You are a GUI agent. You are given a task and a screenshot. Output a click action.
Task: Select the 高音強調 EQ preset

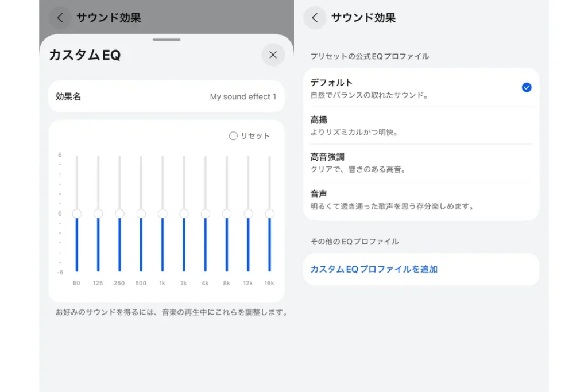(402, 162)
